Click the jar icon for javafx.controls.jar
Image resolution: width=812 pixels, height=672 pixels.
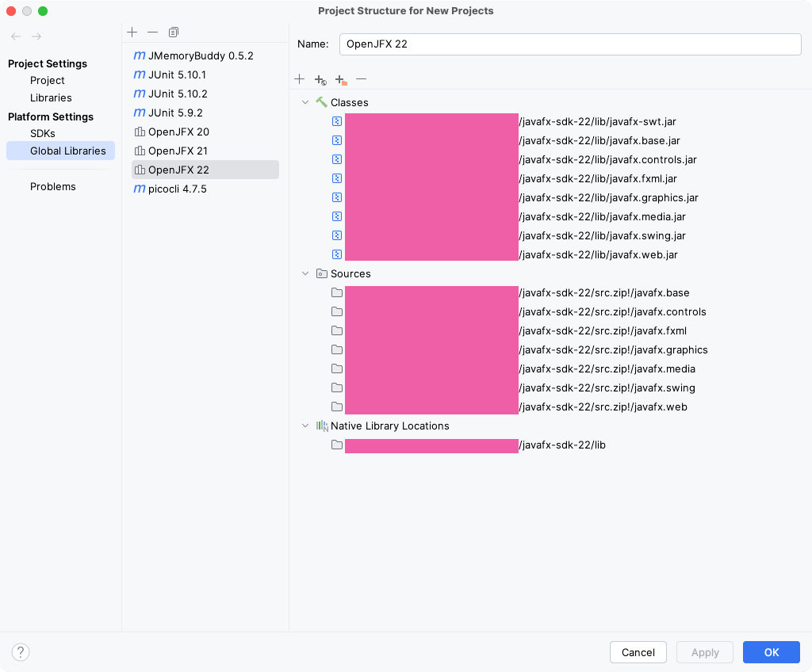point(337,159)
